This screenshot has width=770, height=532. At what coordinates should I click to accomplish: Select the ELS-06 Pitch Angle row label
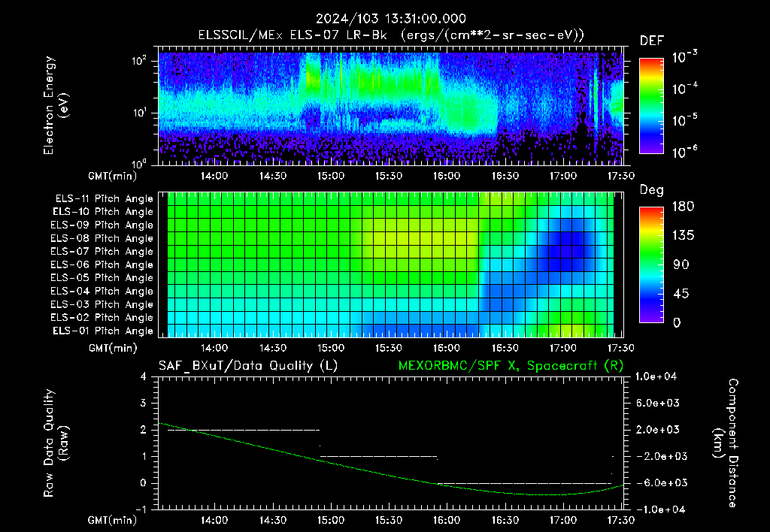102,264
